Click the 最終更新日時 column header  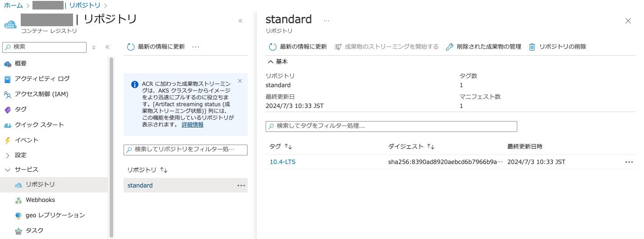(x=525, y=146)
